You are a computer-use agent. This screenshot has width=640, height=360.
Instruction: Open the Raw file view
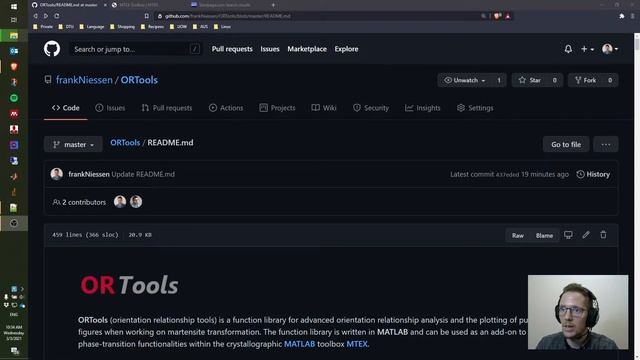(x=518, y=236)
